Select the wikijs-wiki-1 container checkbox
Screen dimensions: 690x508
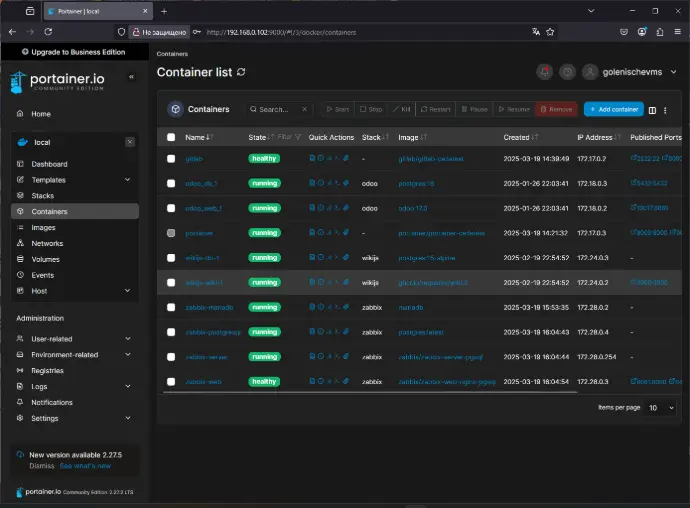click(171, 282)
